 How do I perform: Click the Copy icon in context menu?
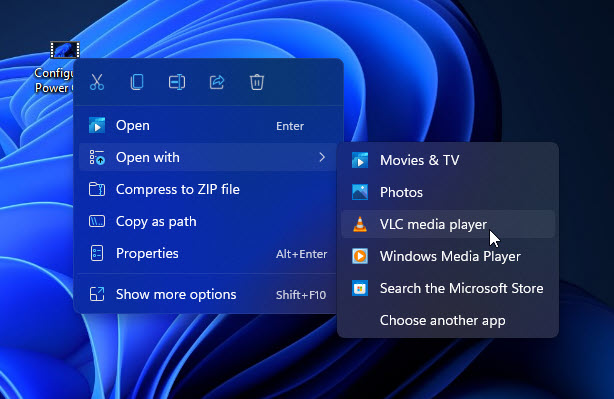pos(137,82)
